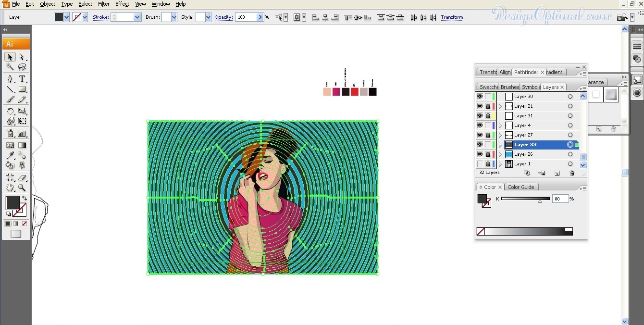The width and height of the screenshot is (644, 325).
Task: Select the Rotate tool
Action: [10, 112]
